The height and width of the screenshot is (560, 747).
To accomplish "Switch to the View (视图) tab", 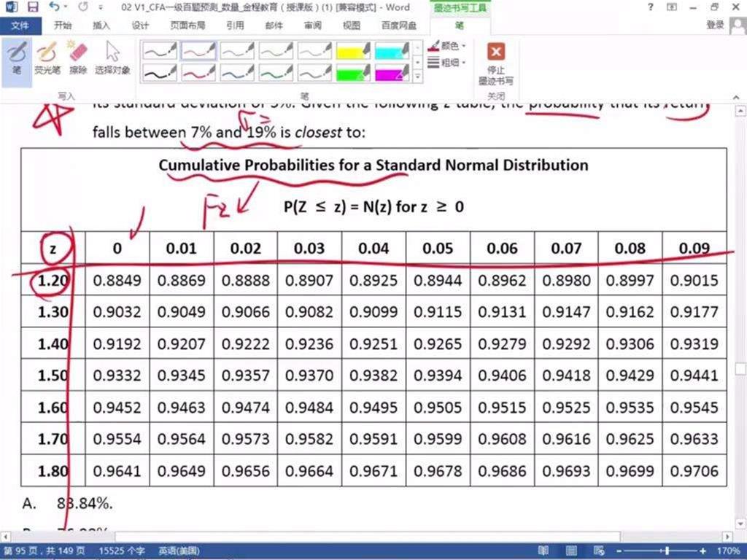I will [x=351, y=26].
